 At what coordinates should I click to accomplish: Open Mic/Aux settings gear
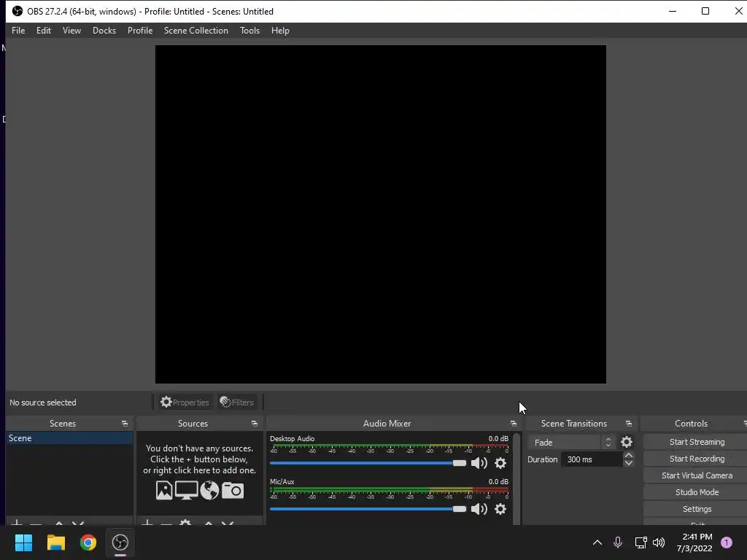tap(500, 509)
